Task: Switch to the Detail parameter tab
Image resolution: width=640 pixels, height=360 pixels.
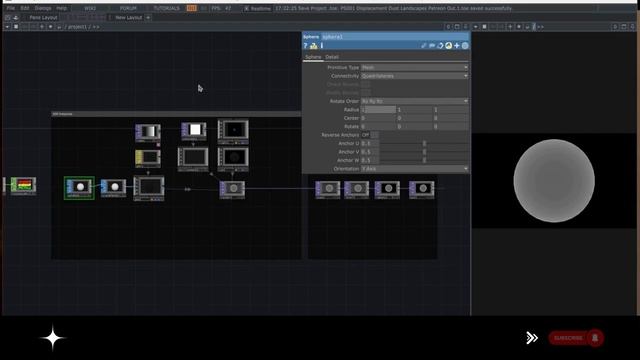Action: tap(332, 57)
